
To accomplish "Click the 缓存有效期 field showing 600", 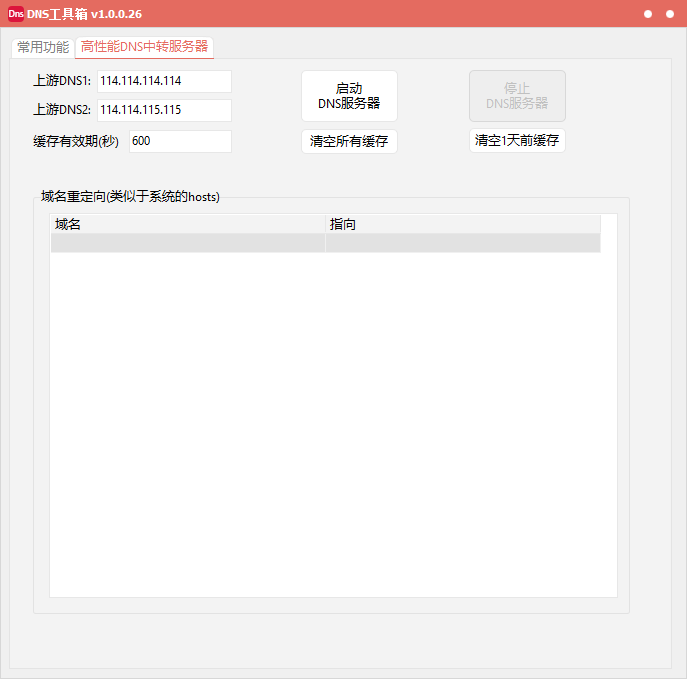I will (x=180, y=141).
